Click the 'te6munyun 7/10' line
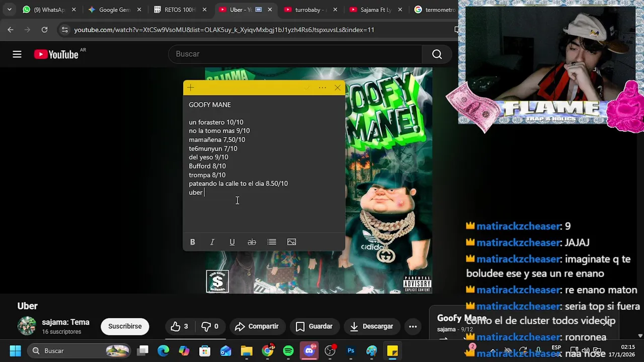The height and width of the screenshot is (362, 644). pyautogui.click(x=213, y=148)
